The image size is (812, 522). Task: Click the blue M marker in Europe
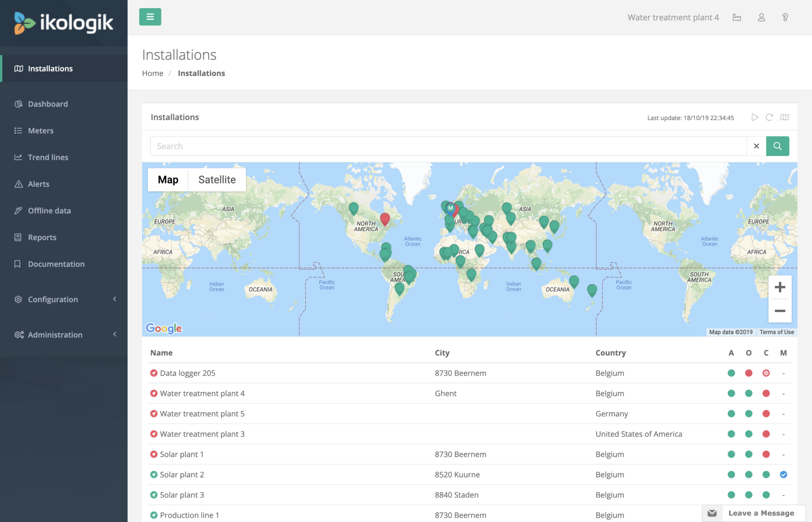pos(450,208)
